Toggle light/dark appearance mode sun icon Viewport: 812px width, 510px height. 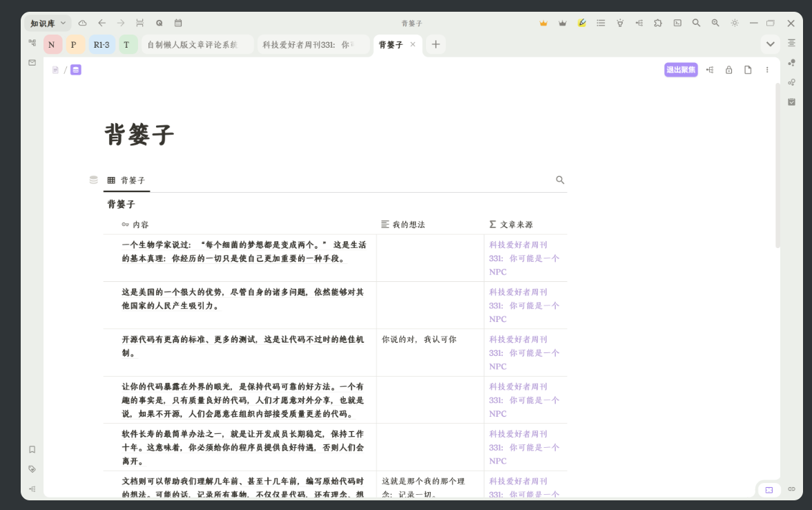(x=735, y=23)
